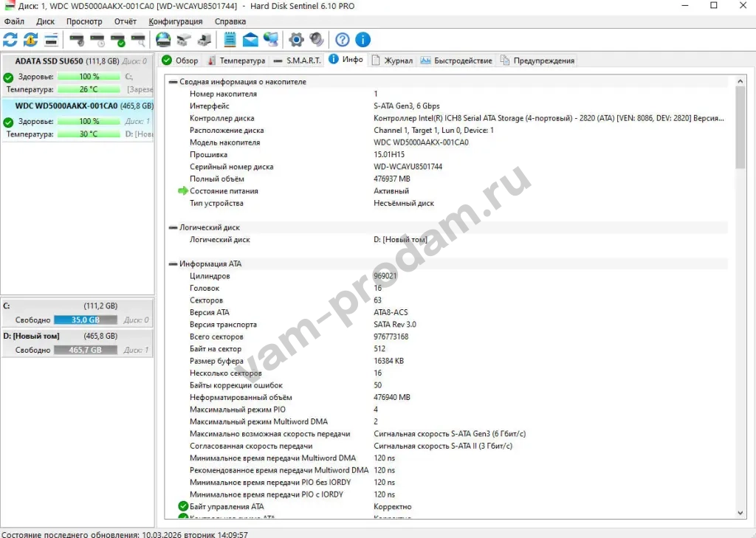Click the Неформатированный объём value 476940 MB

click(391, 397)
